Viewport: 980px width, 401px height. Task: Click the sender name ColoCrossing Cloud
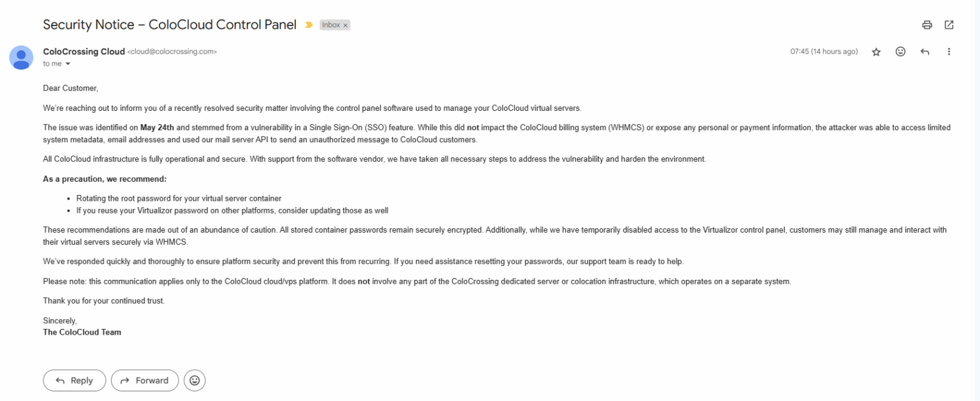coord(84,52)
